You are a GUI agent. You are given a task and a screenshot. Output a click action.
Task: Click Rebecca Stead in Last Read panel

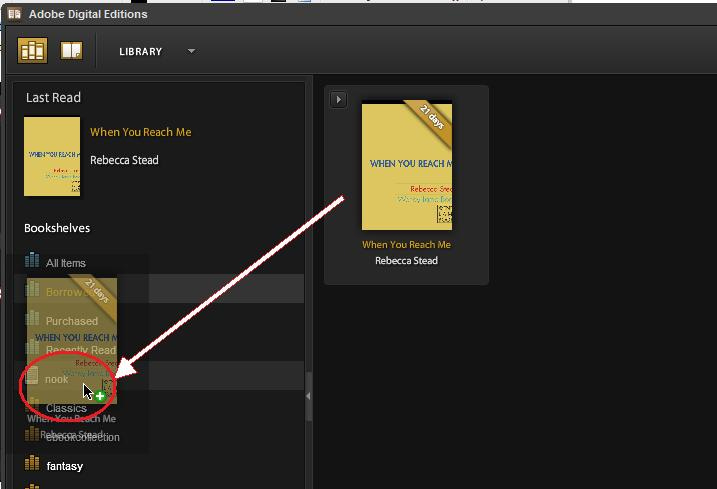click(x=124, y=160)
